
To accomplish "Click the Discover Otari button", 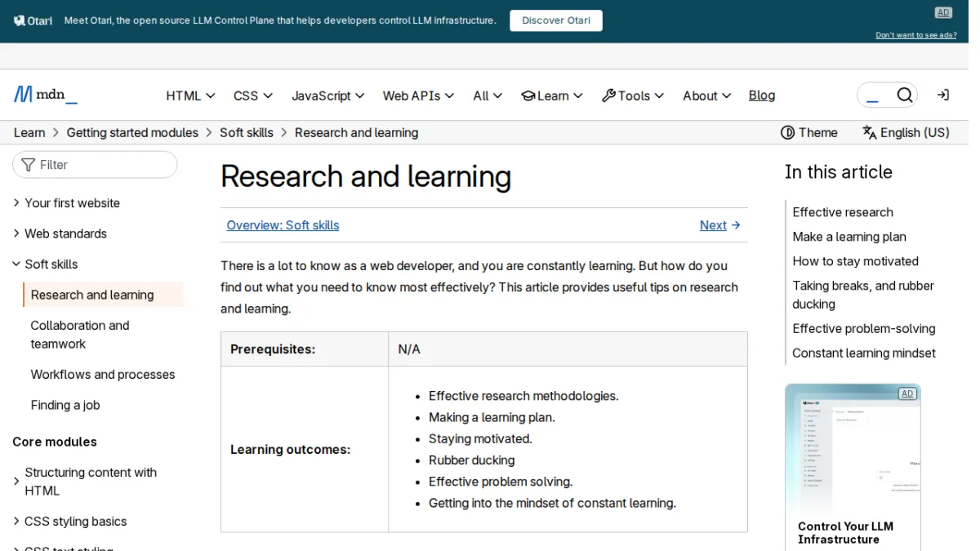I will coord(556,20).
